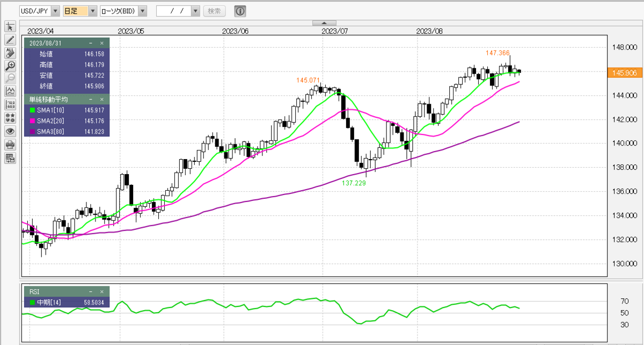The height and width of the screenshot is (345, 644).
Task: Click the RSI panel title
Action: pos(34,291)
